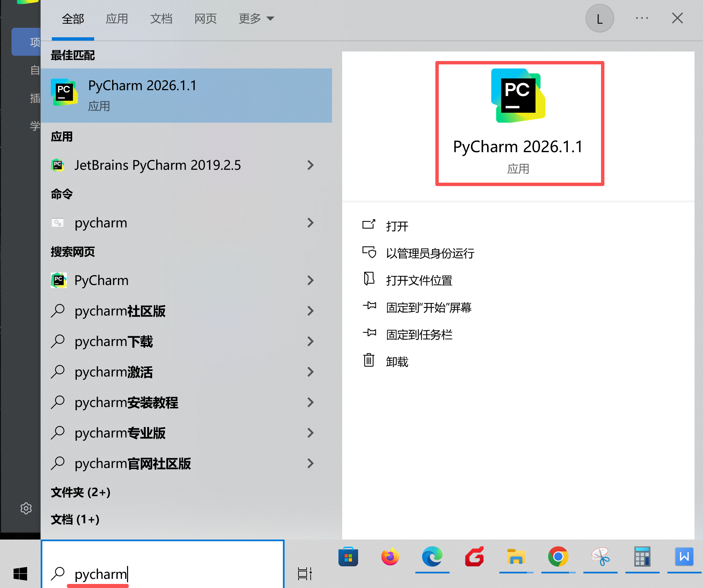This screenshot has height=588, width=703.
Task: Open PyCharm 2026.1.1 best match result
Action: click(186, 96)
